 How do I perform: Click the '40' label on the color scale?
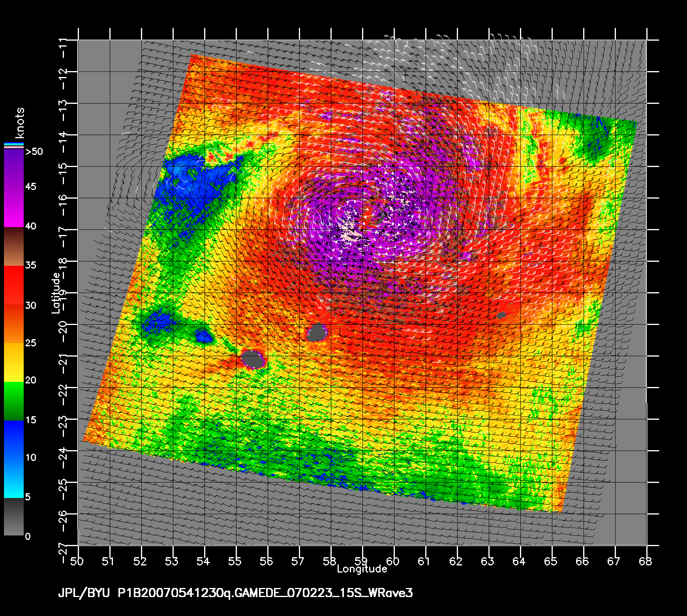tap(31, 226)
